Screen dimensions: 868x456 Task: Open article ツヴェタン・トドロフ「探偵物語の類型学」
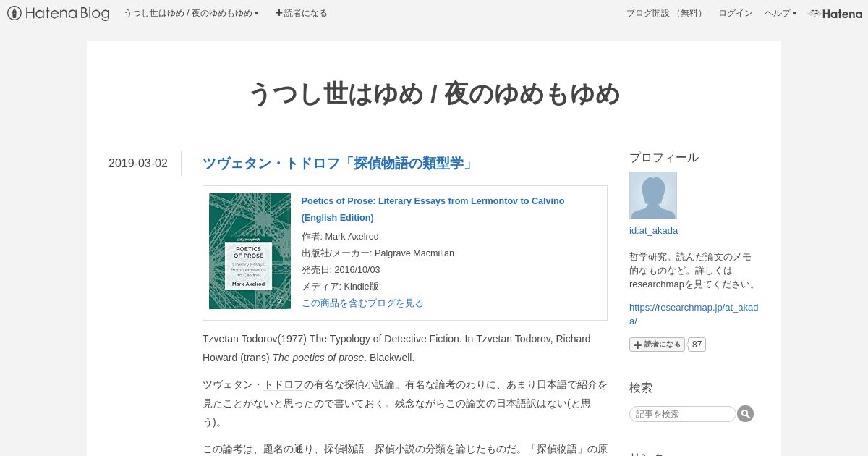tap(339, 164)
